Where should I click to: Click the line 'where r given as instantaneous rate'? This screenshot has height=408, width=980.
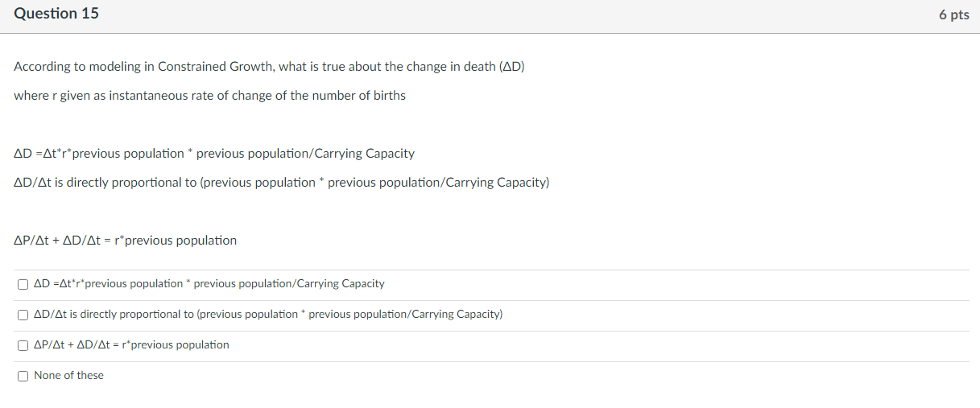coord(209,96)
